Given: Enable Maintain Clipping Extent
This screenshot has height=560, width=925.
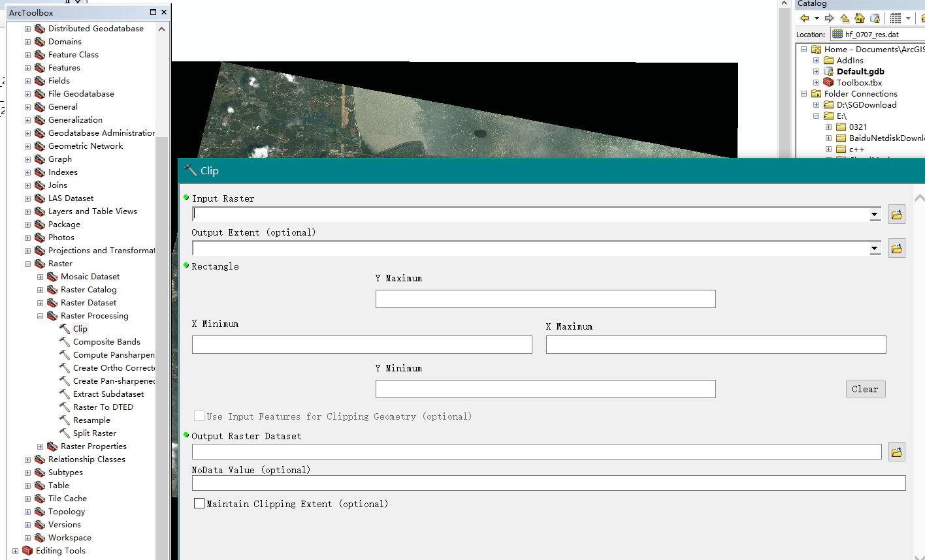Looking at the screenshot, I should (199, 503).
